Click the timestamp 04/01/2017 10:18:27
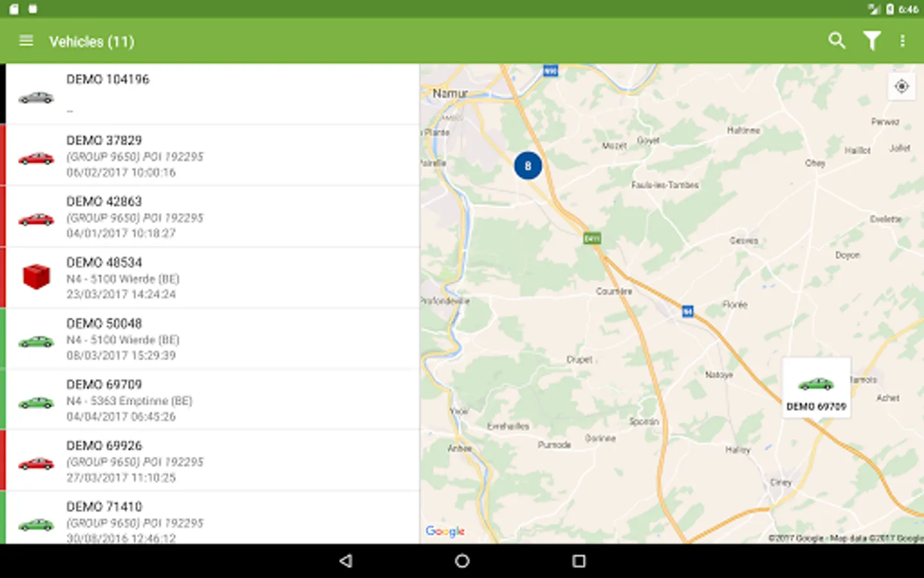 coord(121,233)
